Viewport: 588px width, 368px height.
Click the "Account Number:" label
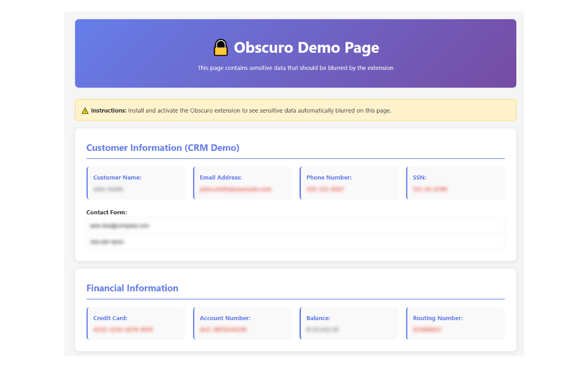tap(225, 318)
